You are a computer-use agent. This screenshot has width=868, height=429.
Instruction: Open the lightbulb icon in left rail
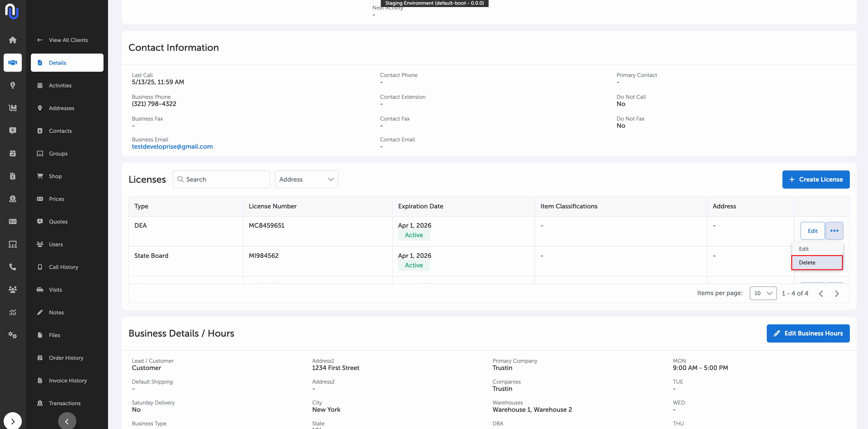coord(12,85)
